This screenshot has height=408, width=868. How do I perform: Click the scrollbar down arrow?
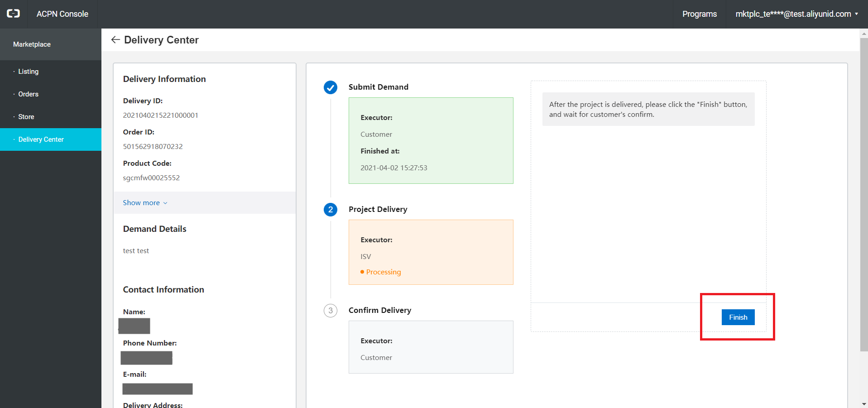click(863, 404)
